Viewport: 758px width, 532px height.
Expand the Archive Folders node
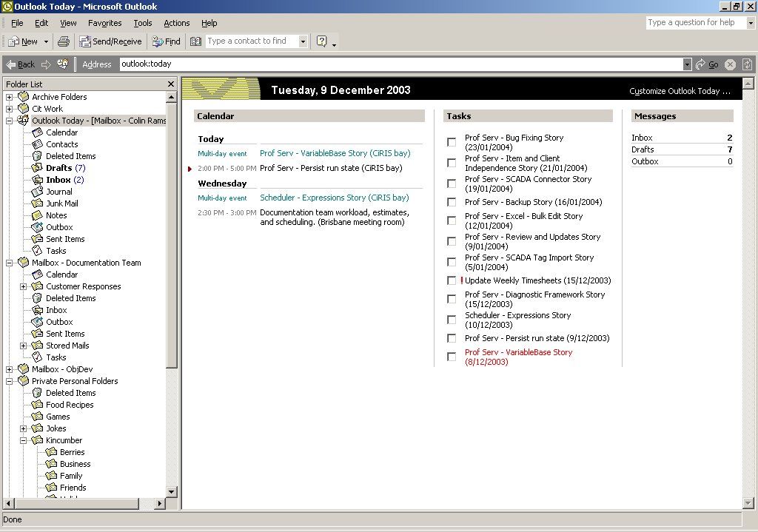click(x=9, y=97)
